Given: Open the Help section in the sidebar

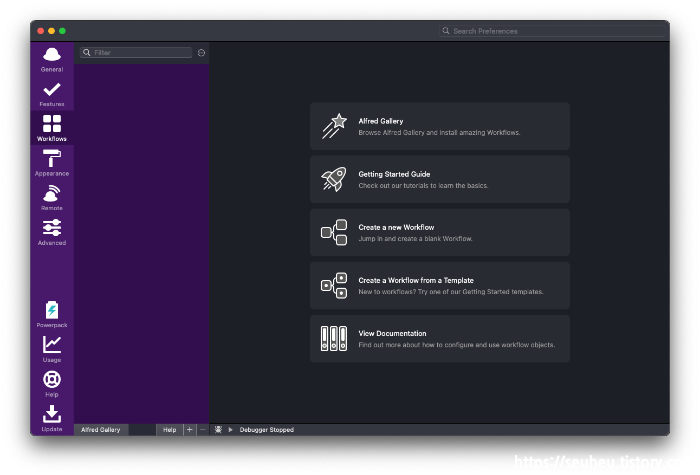Looking at the screenshot, I should (x=52, y=384).
